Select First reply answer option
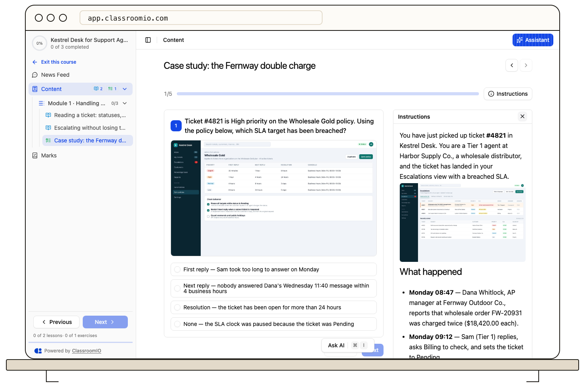585x392 pixels. [274, 269]
